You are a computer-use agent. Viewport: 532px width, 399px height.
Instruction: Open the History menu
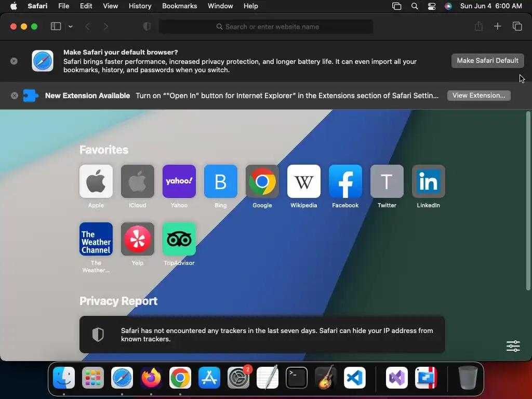(140, 6)
